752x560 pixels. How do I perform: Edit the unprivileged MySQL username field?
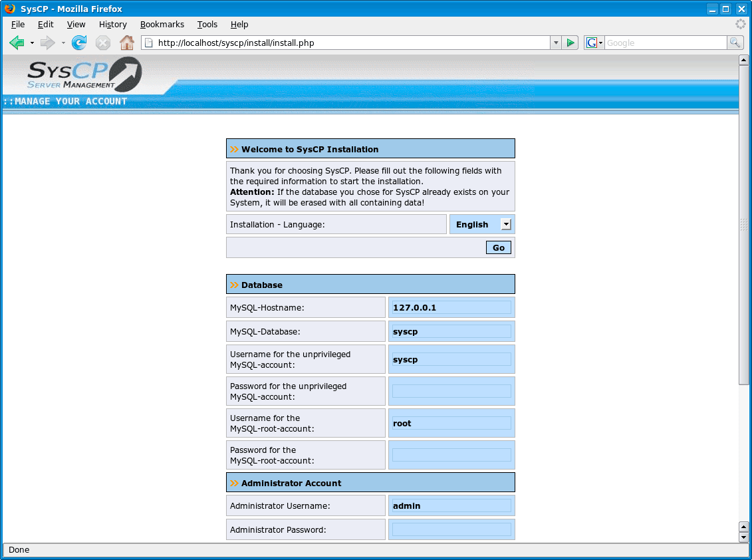[x=451, y=359]
